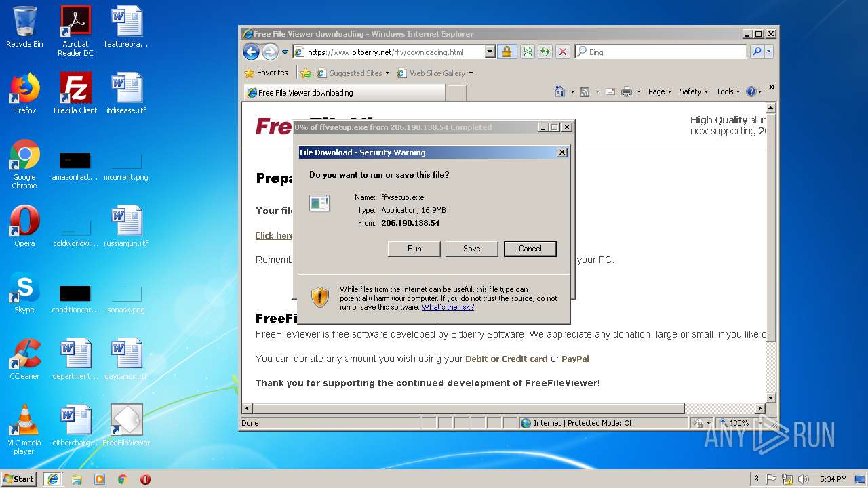Screen dimensions: 868x488
Task: Open the Favorites star button
Action: coord(266,73)
